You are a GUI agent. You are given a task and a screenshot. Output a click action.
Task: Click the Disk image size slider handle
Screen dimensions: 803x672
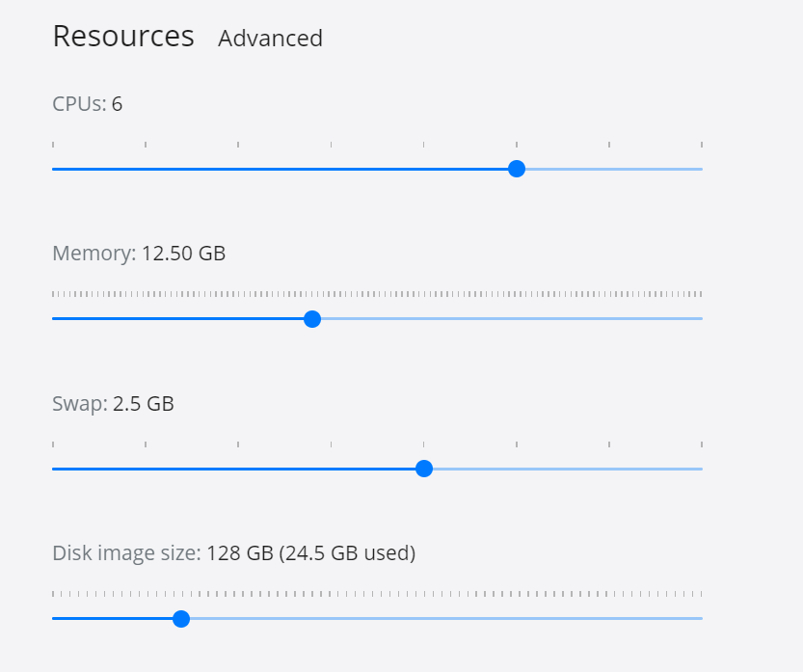pyautogui.click(x=181, y=618)
